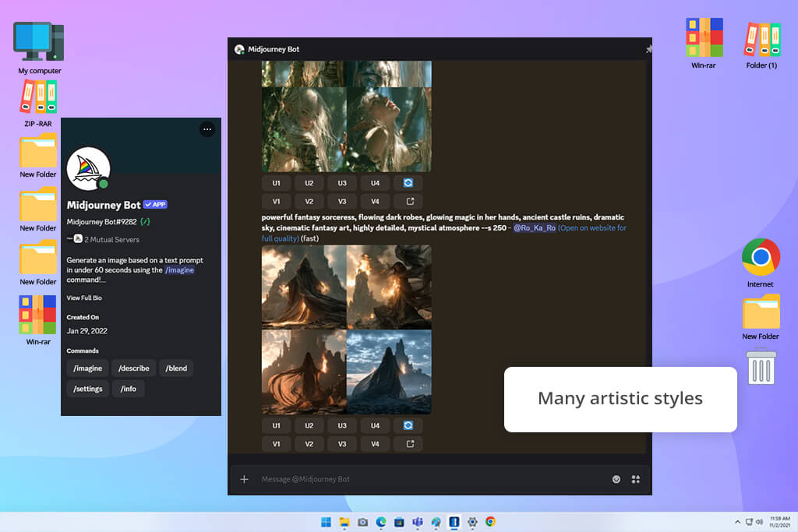Open the network icon in system tray

tap(749, 522)
